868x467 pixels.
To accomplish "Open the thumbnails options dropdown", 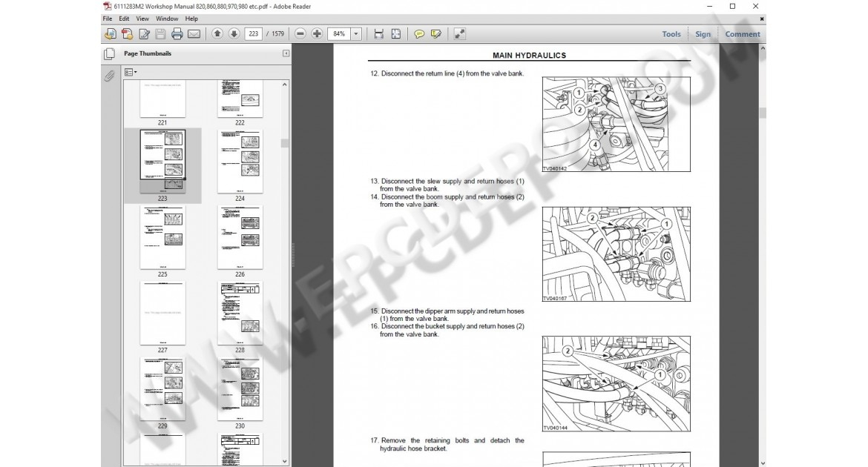I will [131, 72].
